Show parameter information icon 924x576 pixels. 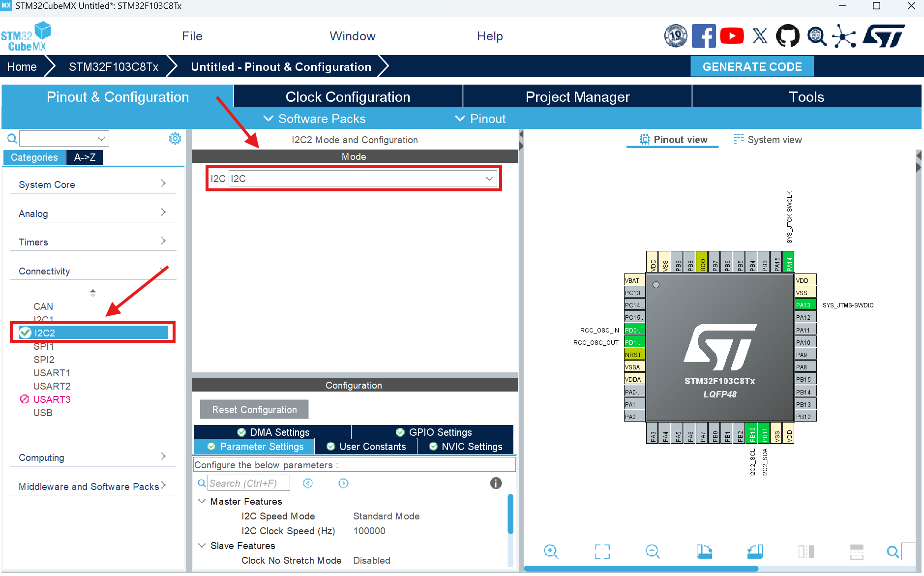tap(496, 484)
